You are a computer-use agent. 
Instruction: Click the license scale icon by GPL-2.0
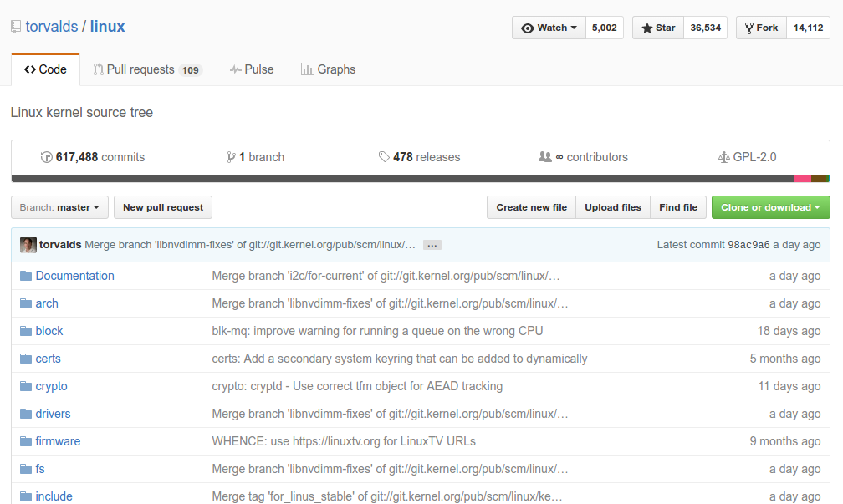click(x=724, y=157)
